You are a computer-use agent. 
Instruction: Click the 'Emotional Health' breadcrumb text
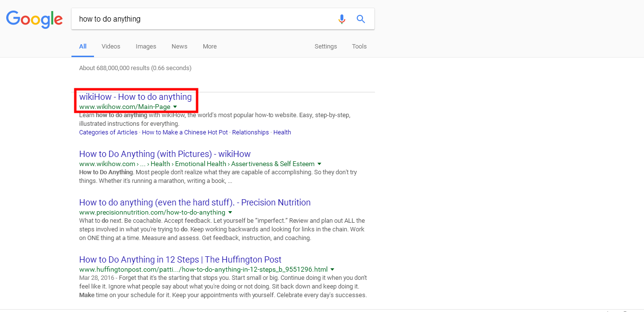201,164
